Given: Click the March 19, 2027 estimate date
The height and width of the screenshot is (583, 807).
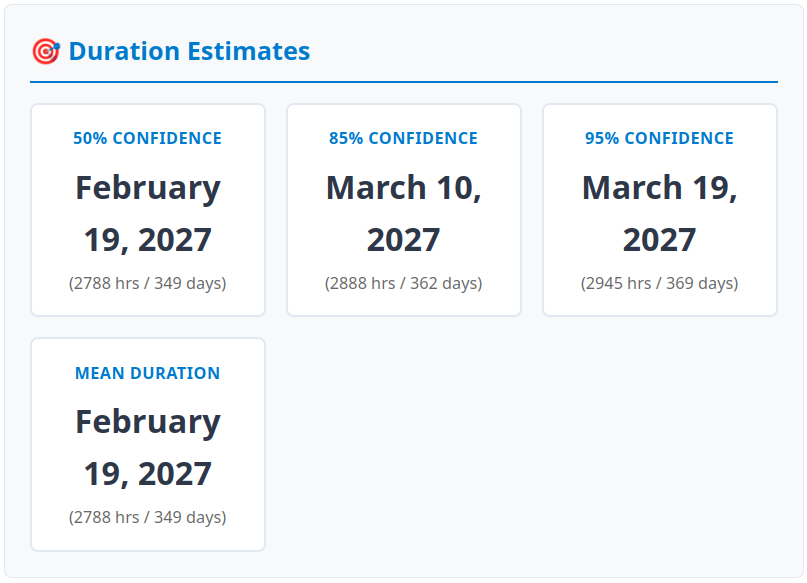Looking at the screenshot, I should 659,212.
